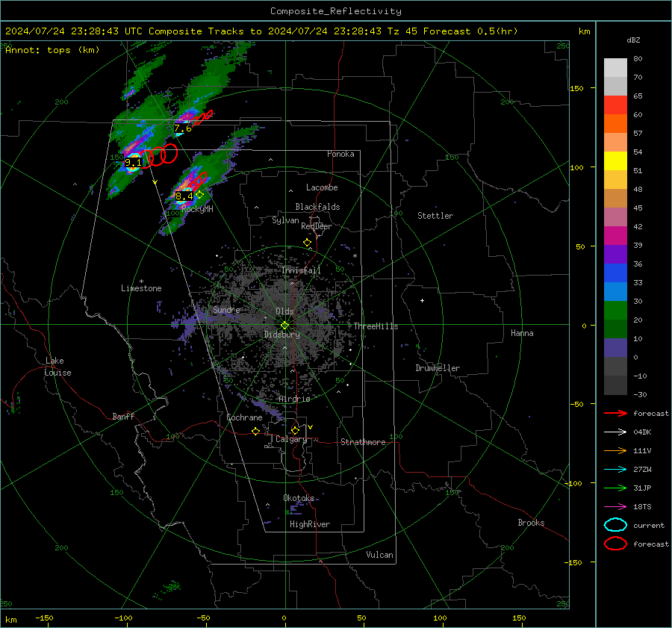
Task: Click the yellow diamond marker beside RockyMH
Action: click(199, 195)
